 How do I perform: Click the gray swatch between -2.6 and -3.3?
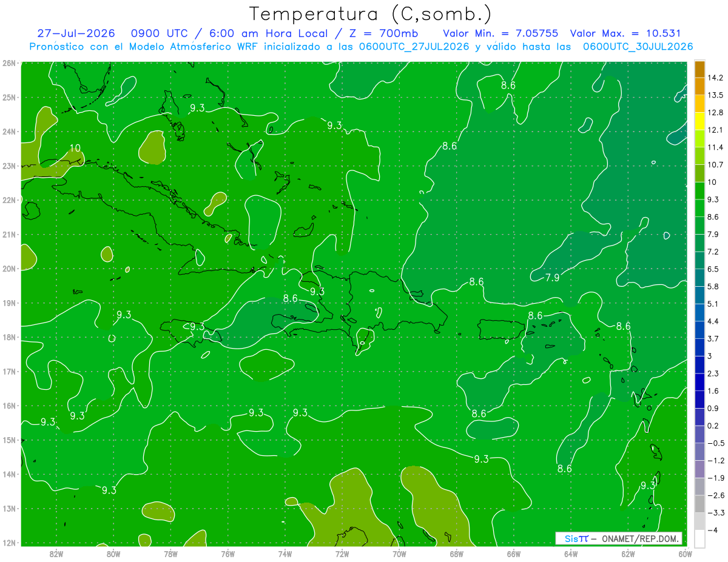(x=699, y=504)
